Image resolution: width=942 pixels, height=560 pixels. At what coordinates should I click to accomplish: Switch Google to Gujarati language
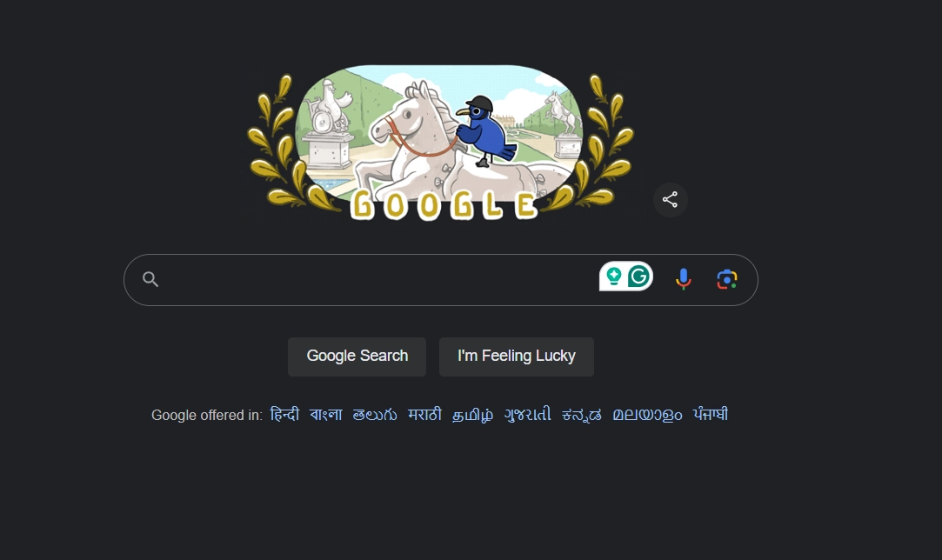[527, 415]
